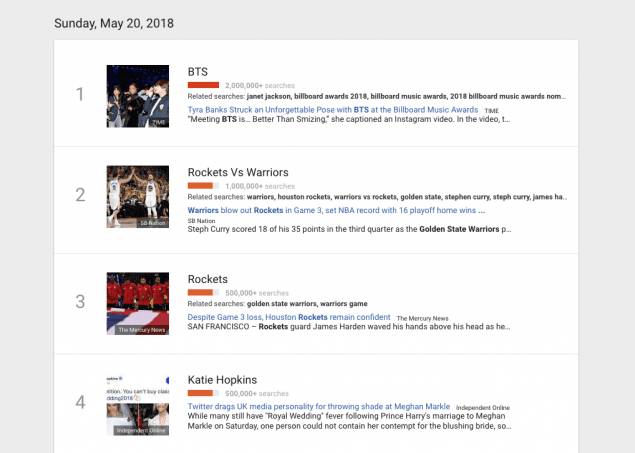Click the Katie Hopkins trend title
635x453 pixels.
click(x=222, y=380)
